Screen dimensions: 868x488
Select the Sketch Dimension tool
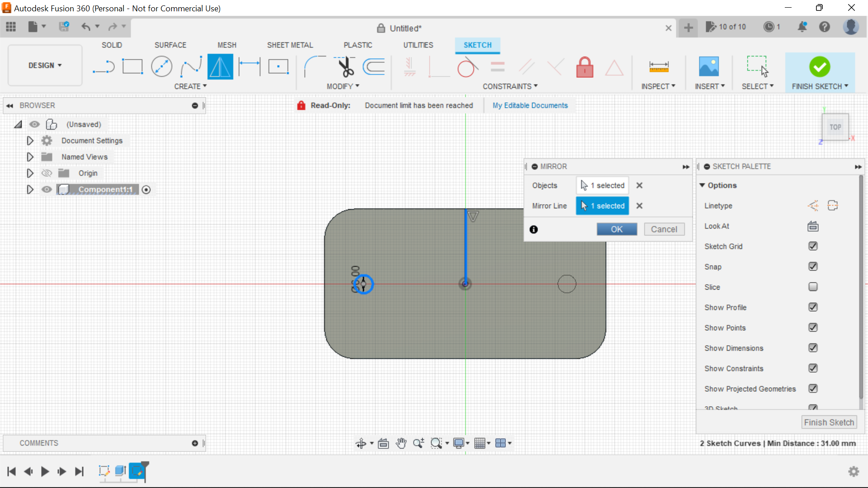[x=250, y=67]
